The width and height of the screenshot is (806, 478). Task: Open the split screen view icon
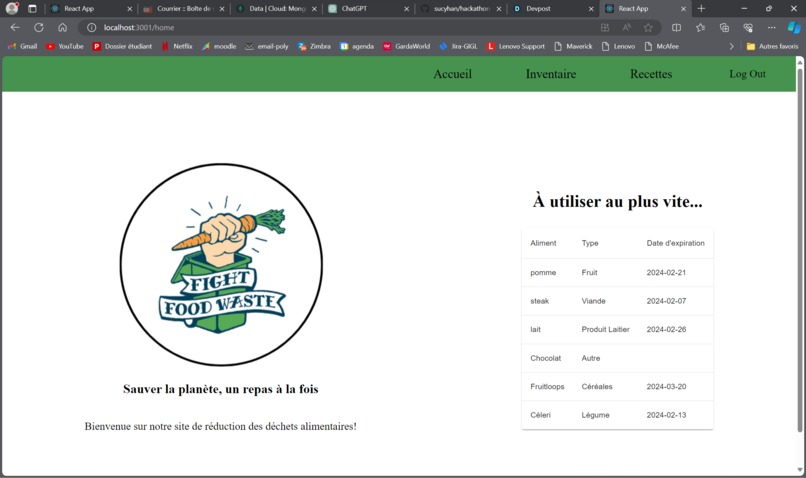(676, 28)
